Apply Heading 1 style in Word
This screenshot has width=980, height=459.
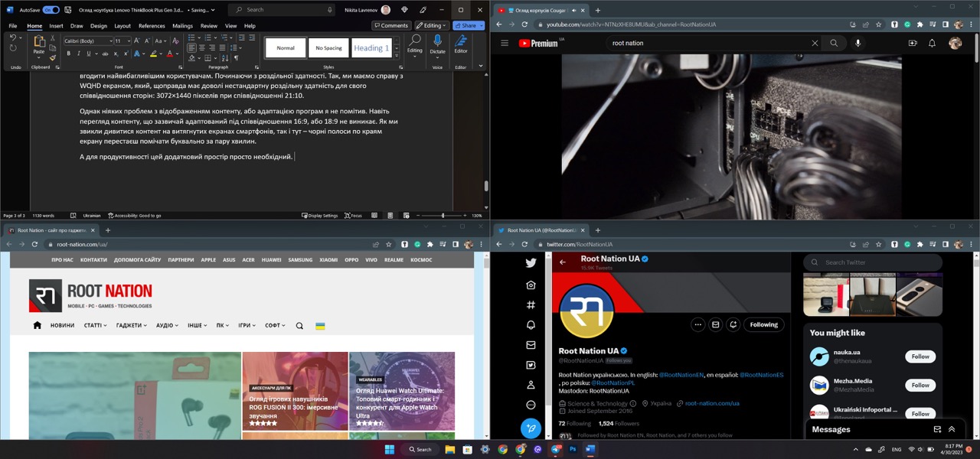pos(371,48)
